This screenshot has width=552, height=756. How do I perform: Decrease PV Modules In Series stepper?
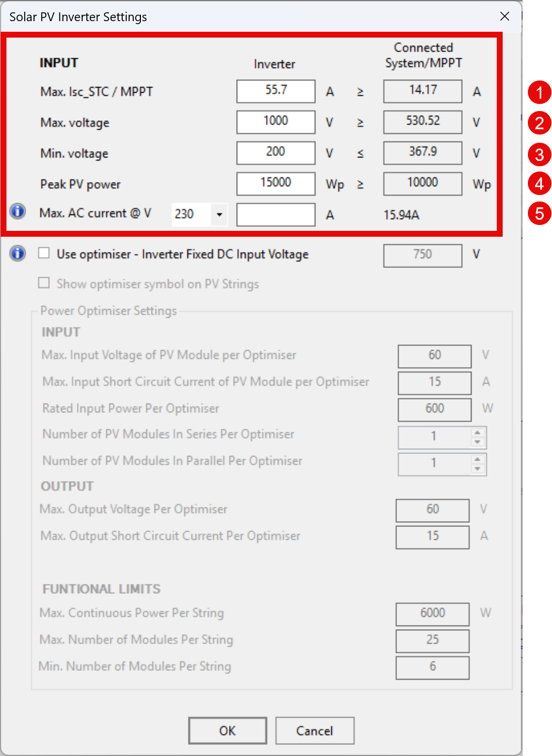point(477,442)
